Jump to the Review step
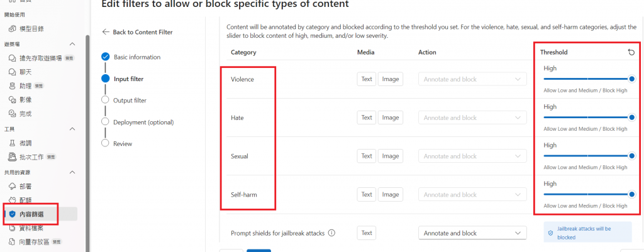The image size is (644, 252). click(123, 143)
